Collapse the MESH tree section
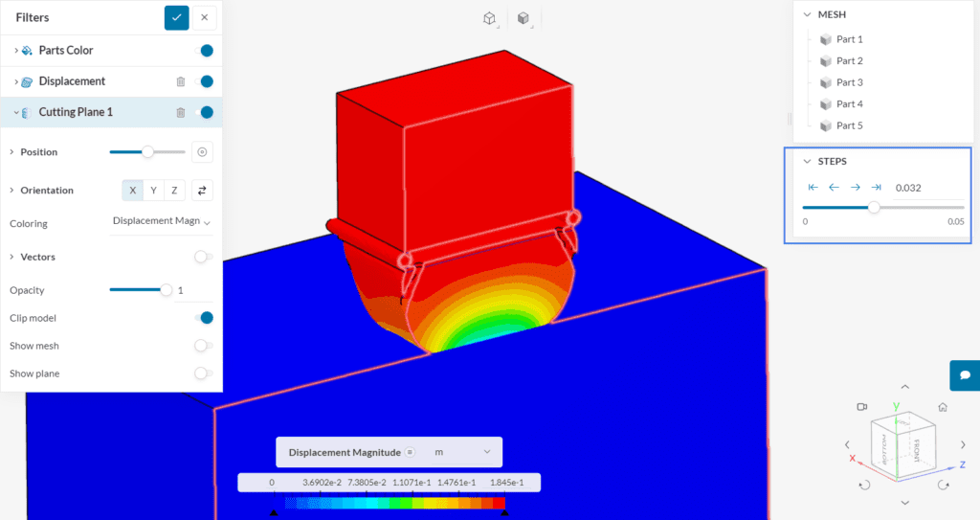This screenshot has height=520, width=980. pyautogui.click(x=807, y=14)
